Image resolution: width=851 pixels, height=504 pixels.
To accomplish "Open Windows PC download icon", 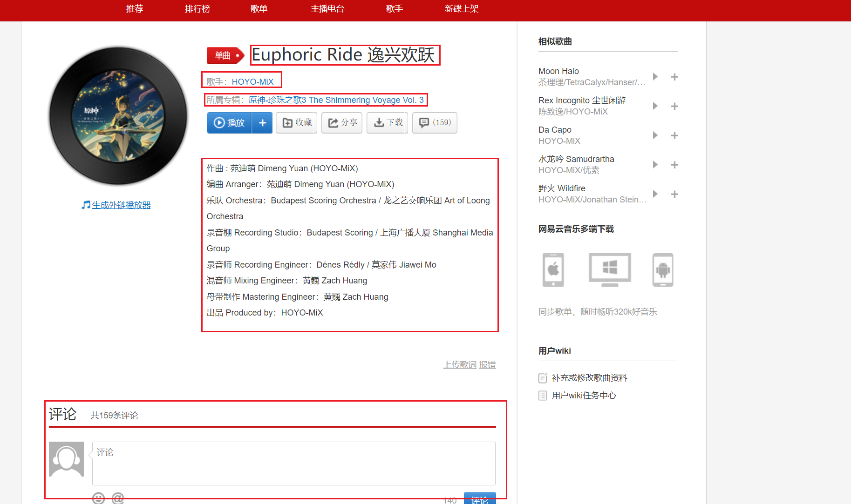I will click(610, 270).
